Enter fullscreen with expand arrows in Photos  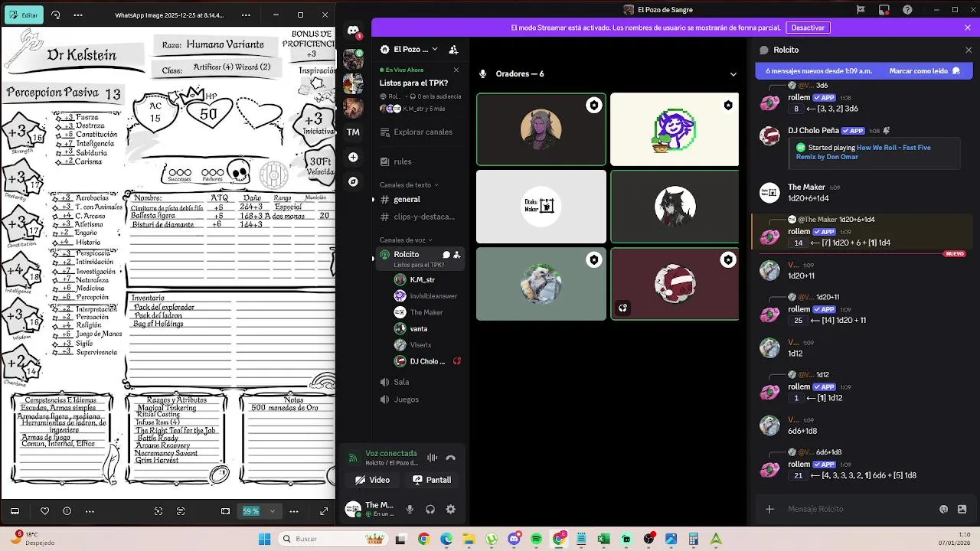pos(324,510)
